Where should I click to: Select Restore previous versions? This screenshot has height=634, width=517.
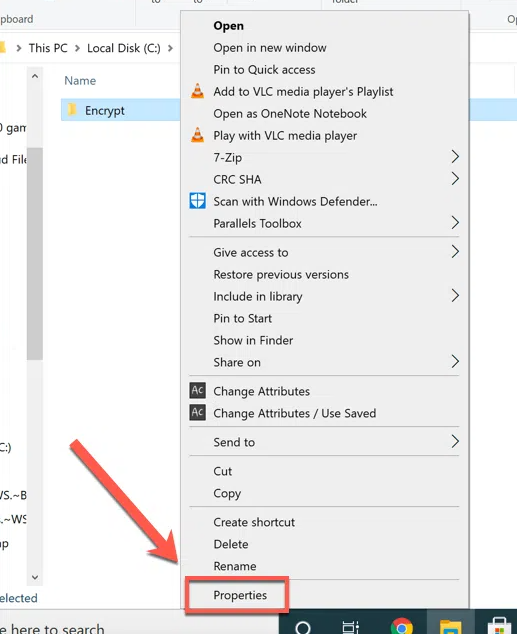coord(281,275)
